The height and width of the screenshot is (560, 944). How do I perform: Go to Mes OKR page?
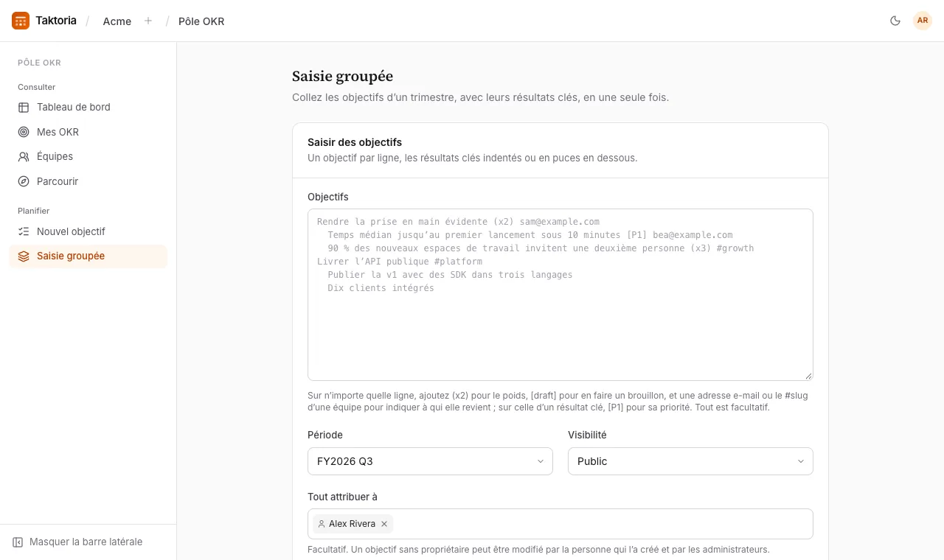point(88,132)
